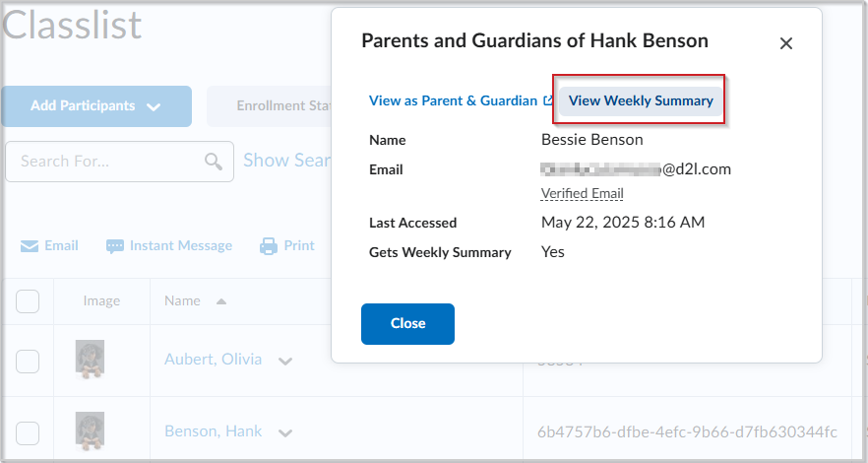Expand the menu chevron beside Aubert, Olivia

(285, 361)
